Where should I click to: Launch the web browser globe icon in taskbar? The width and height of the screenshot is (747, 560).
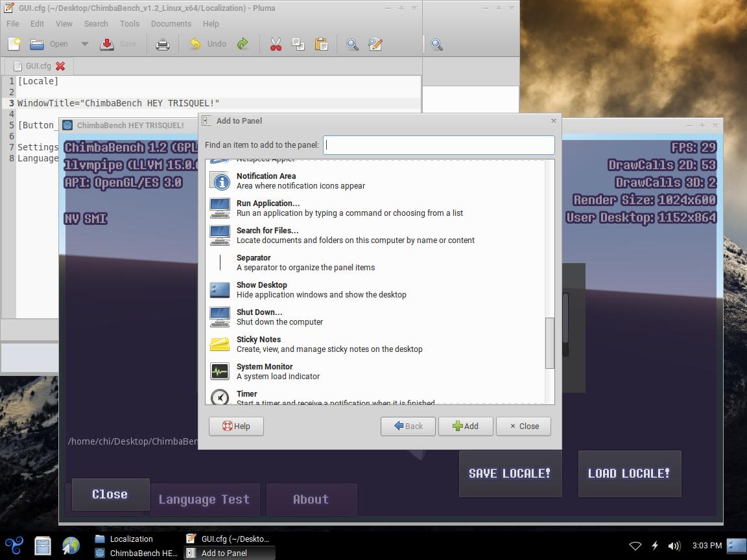coord(71,546)
